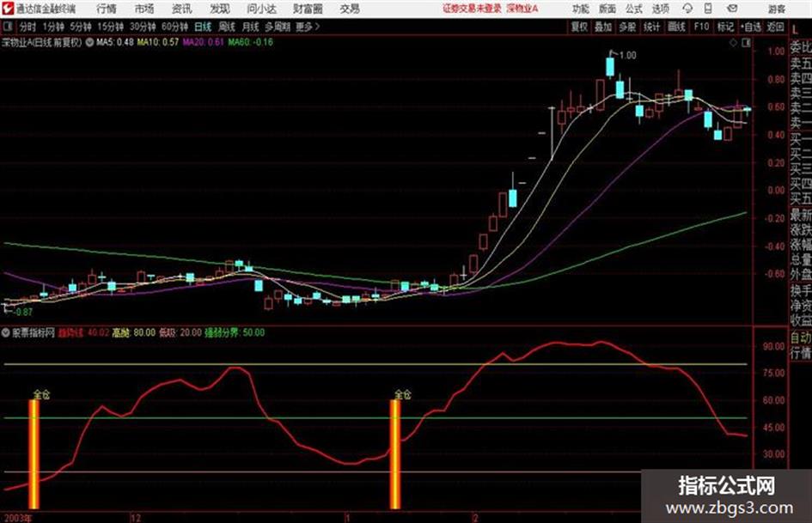Image resolution: width=812 pixels, height=523 pixels.
Task: Click the second 全仓 signal bar
Action: pos(395,454)
